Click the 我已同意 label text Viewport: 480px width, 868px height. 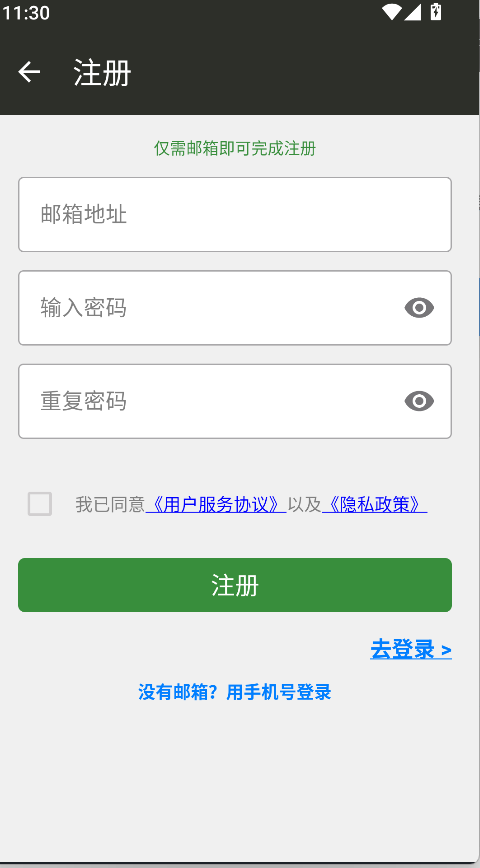pyautogui.click(x=110, y=505)
